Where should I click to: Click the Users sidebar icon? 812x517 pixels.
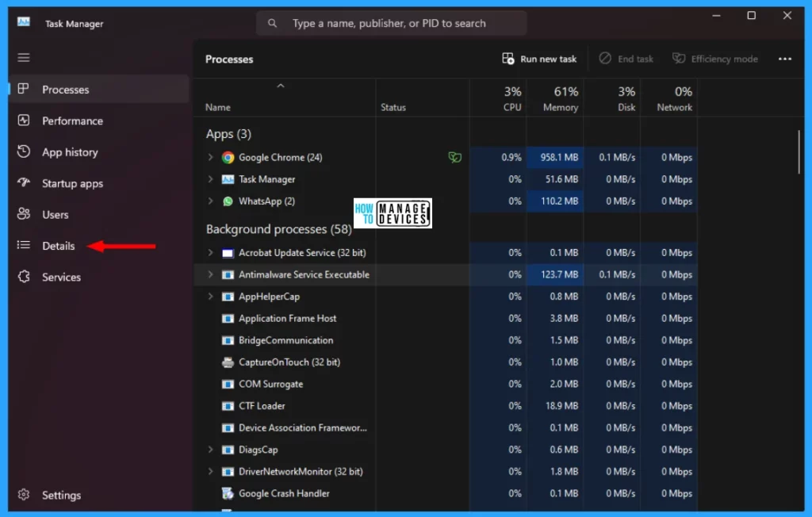coord(23,214)
